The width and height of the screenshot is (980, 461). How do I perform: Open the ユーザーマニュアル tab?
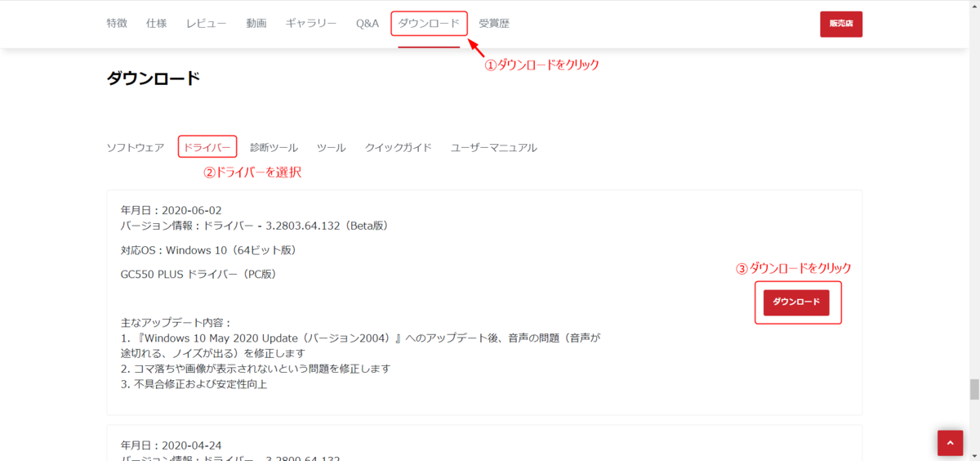494,148
